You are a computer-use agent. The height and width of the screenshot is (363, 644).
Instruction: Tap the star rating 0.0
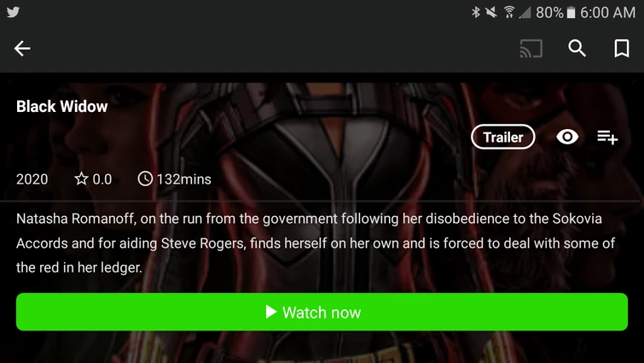tap(93, 179)
